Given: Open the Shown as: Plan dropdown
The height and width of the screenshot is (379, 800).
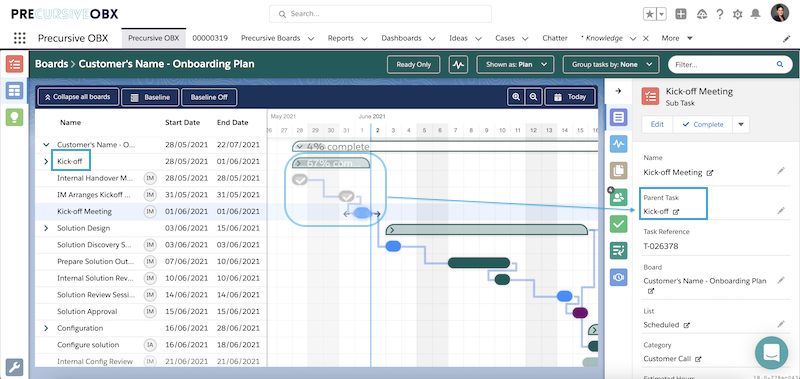Looking at the screenshot, I should click(x=515, y=65).
